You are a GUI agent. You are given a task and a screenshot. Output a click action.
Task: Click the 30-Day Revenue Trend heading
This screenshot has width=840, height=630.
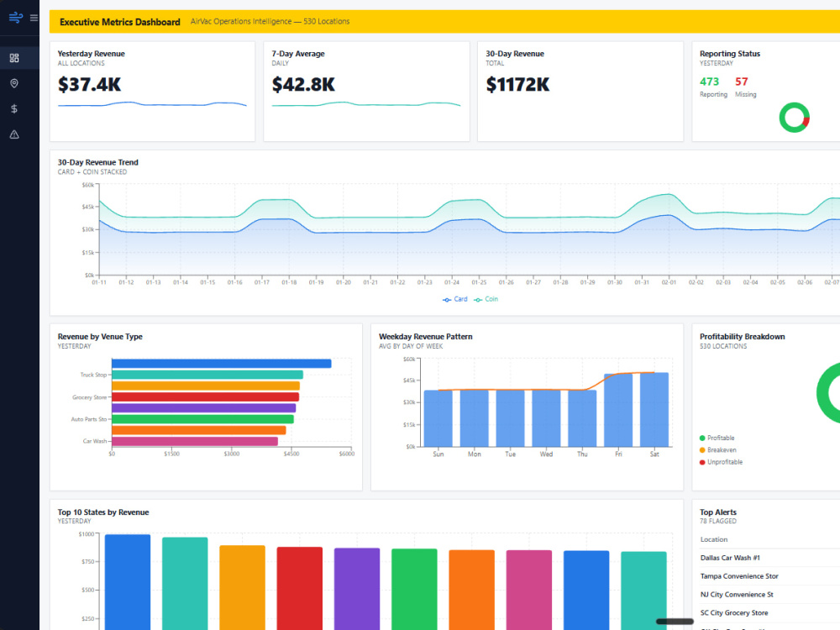coord(98,162)
